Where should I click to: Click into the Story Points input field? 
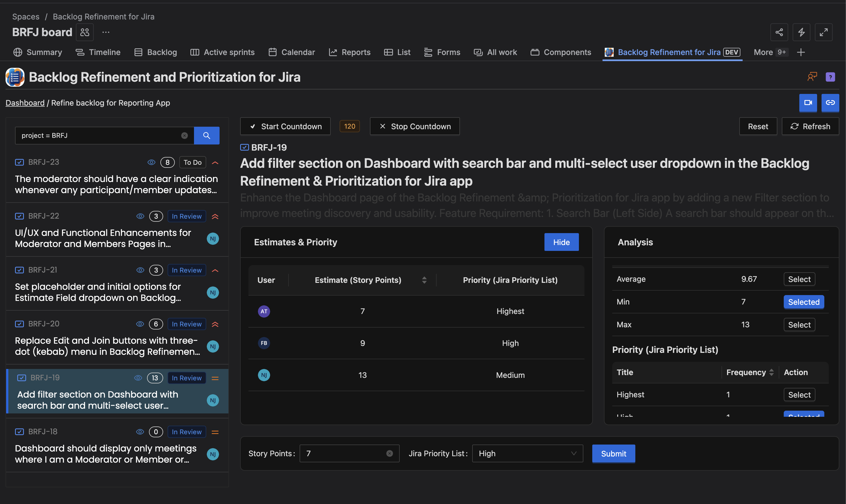click(343, 453)
